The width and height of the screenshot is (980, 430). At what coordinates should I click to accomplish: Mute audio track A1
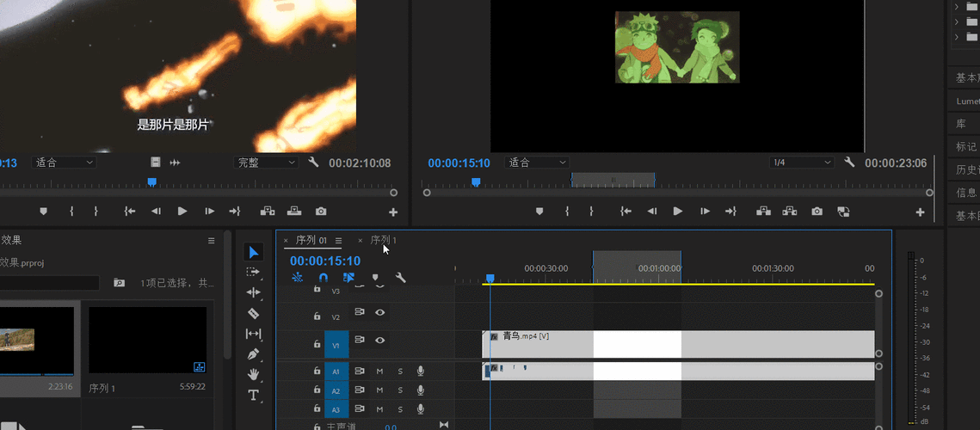(x=379, y=371)
